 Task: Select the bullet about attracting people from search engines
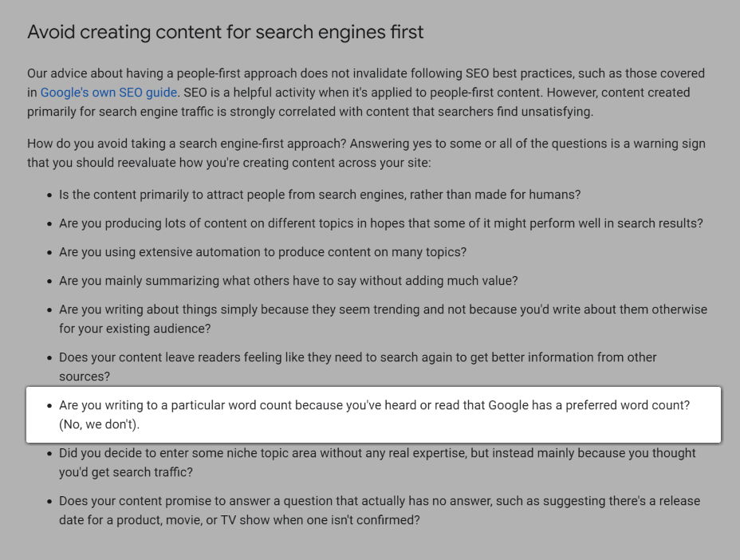point(319,195)
